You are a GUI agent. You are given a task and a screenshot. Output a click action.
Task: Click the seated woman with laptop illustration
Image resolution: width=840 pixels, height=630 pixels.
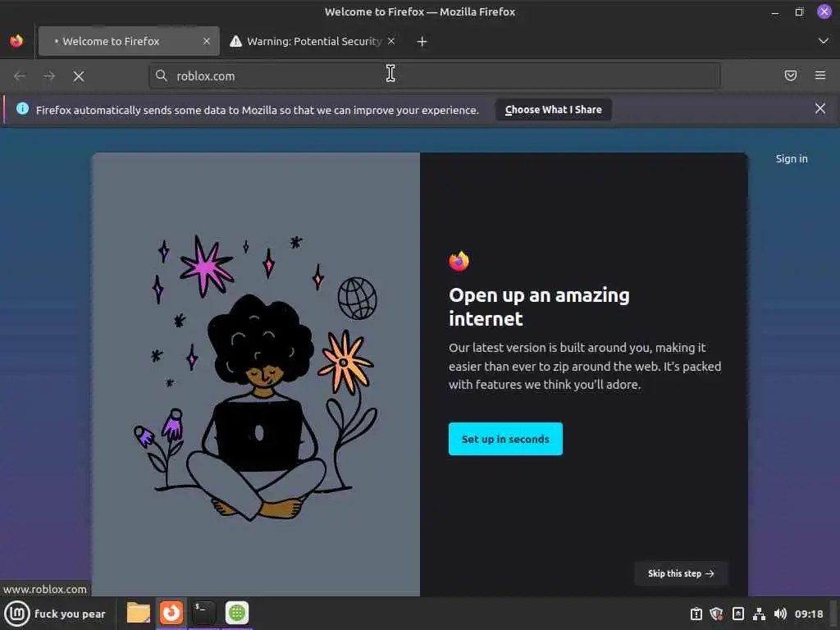click(256, 409)
